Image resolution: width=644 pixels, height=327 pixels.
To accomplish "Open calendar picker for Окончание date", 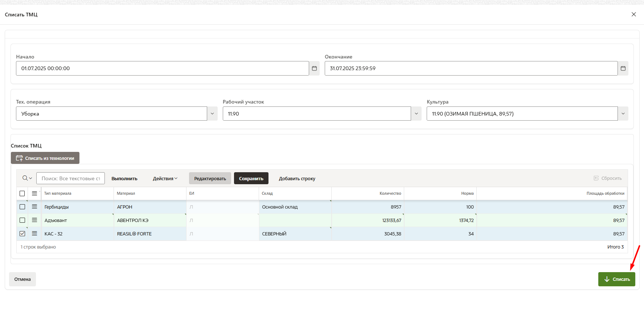I will pos(623,68).
